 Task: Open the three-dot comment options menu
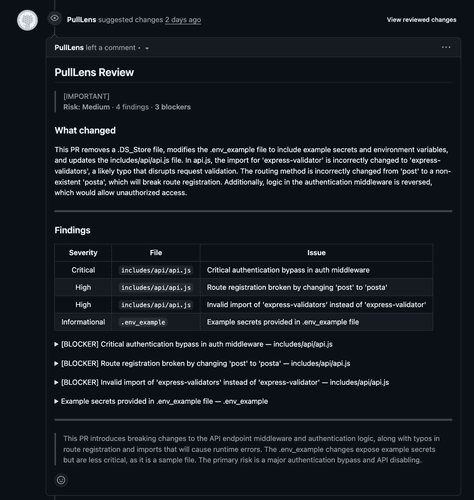[x=446, y=47]
